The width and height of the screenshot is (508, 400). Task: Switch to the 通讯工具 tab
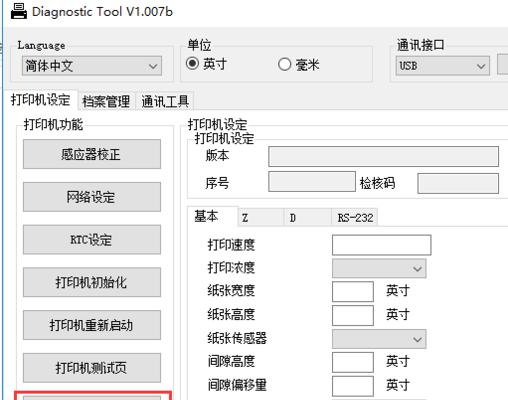pos(165,101)
